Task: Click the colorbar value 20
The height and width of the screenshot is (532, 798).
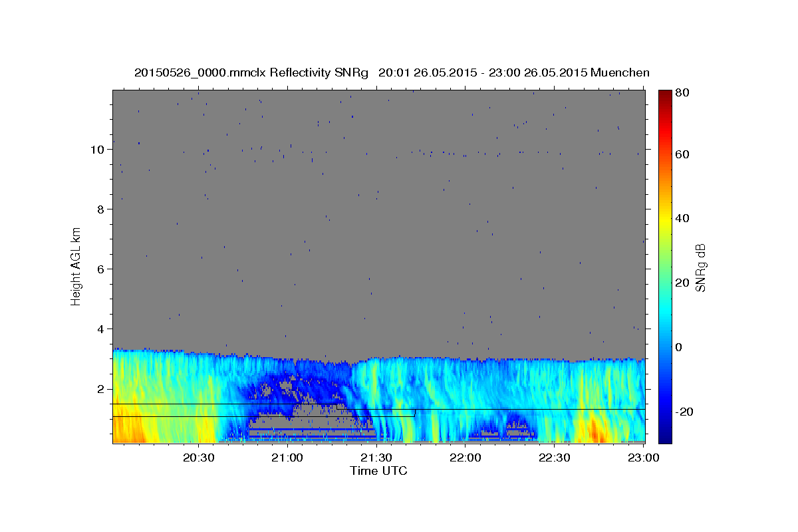Action: tap(682, 283)
